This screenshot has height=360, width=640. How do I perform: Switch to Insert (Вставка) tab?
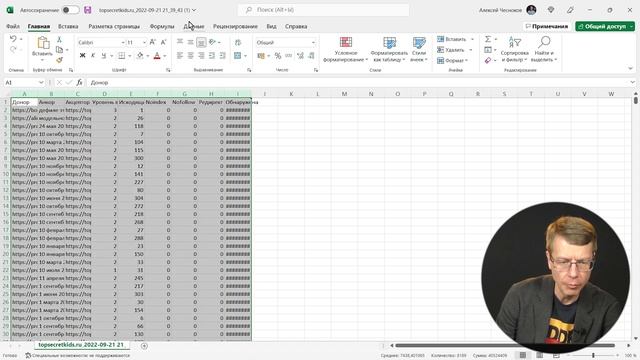tap(68, 26)
